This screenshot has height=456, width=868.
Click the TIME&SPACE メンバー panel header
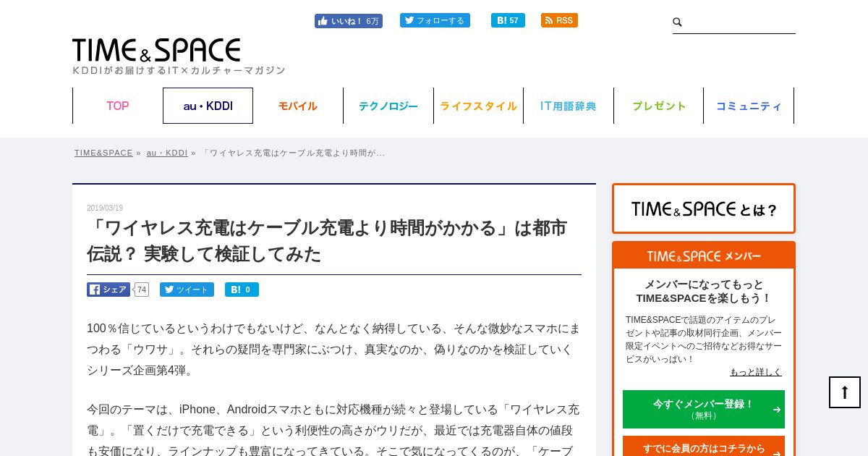(x=704, y=256)
